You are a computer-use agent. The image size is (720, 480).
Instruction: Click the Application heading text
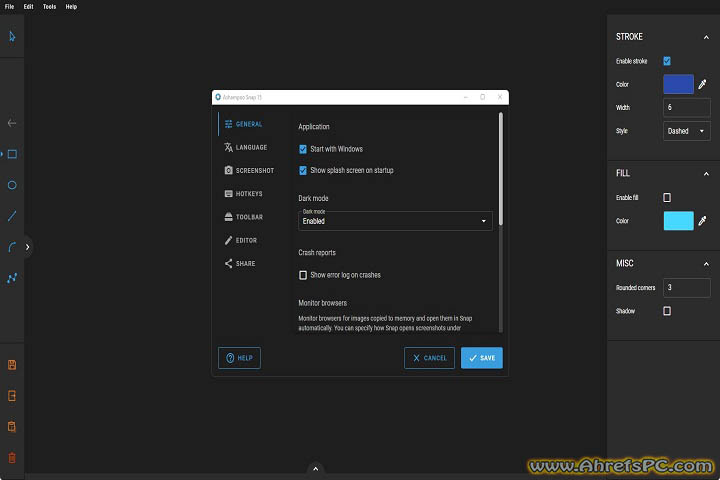click(314, 127)
